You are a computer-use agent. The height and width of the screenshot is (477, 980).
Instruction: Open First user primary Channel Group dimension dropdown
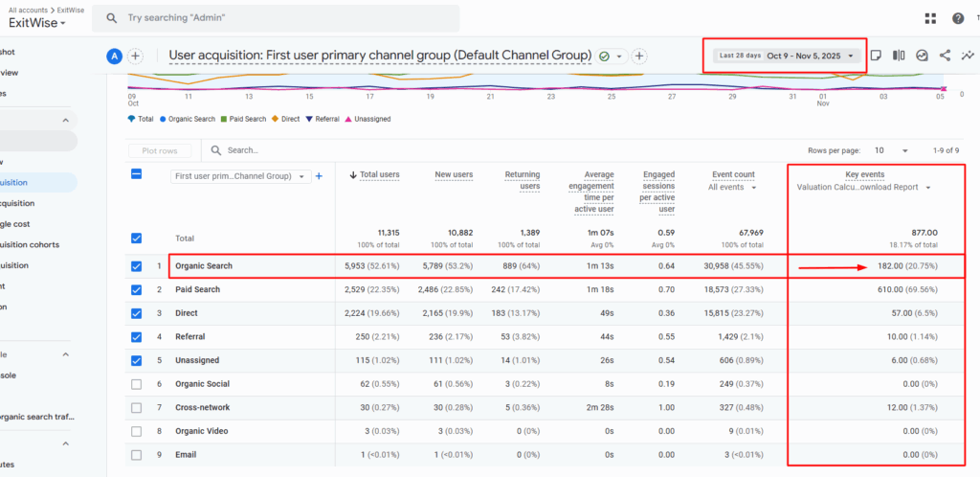pos(240,176)
